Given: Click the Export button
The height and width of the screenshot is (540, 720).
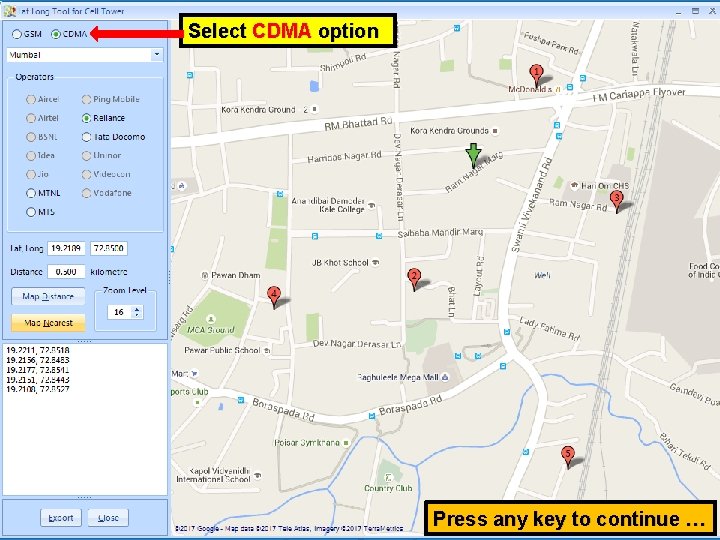Looking at the screenshot, I should [x=61, y=518].
